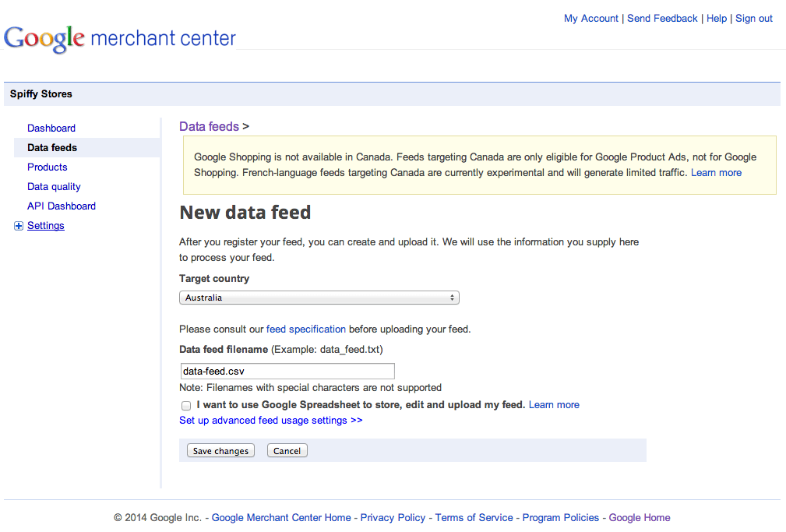
Task: Click the Data feeds breadcrumb link
Action: (209, 126)
